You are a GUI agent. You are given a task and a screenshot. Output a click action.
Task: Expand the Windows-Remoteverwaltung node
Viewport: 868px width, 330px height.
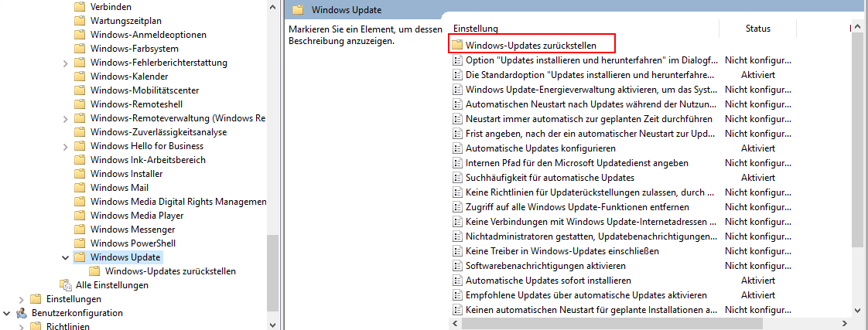[x=66, y=118]
